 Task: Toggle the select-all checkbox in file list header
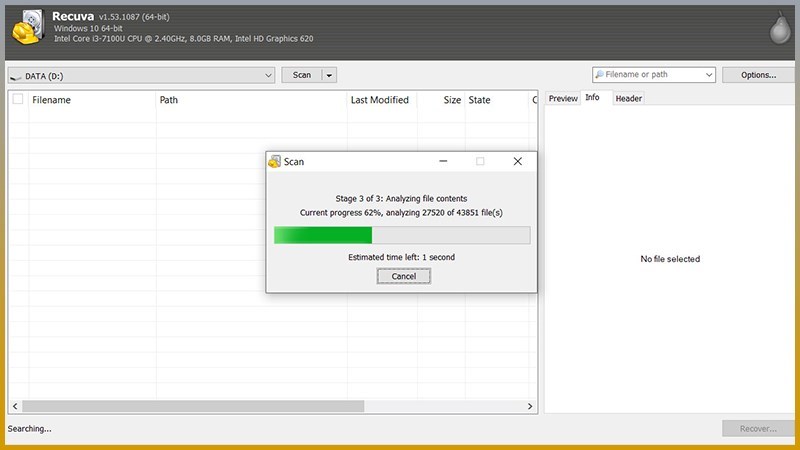pyautogui.click(x=18, y=99)
